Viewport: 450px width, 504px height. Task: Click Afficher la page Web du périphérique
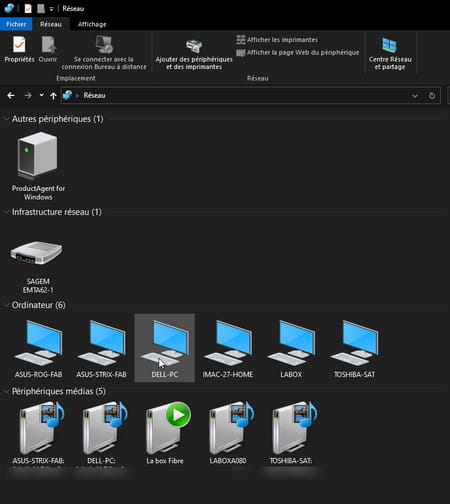tap(298, 52)
